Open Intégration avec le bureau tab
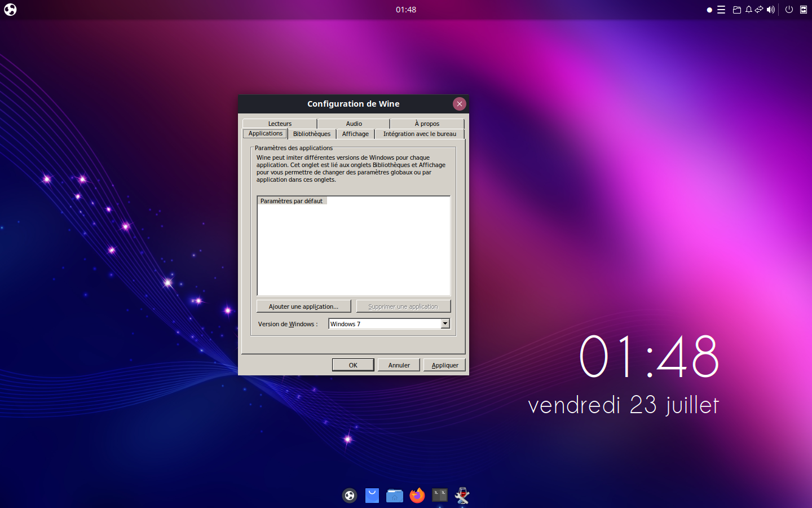Image resolution: width=812 pixels, height=508 pixels. 420,134
